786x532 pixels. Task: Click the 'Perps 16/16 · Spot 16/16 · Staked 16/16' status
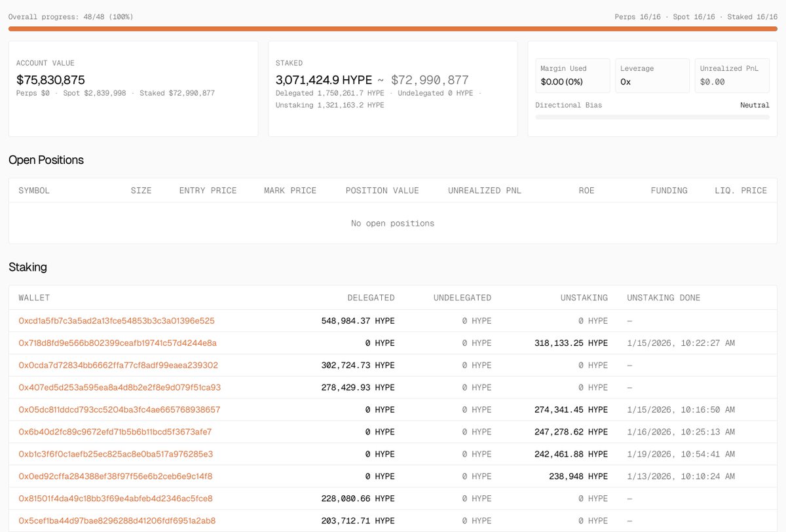point(696,16)
